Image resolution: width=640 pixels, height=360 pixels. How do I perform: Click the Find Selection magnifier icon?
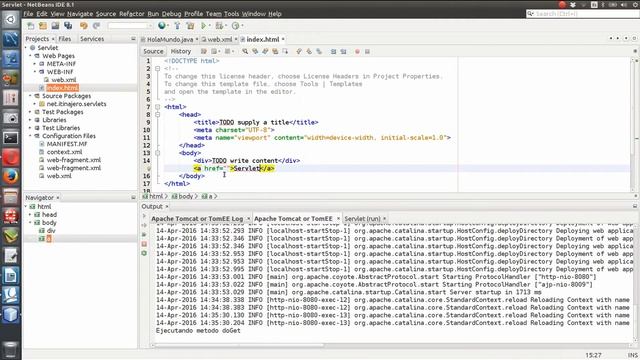(x=245, y=51)
